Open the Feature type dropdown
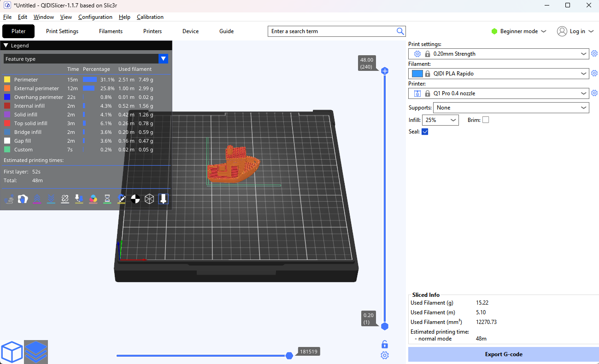 163,59
